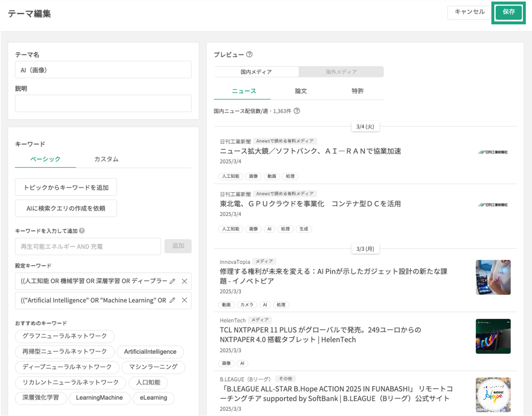Edit the "Artificial Intelligence" keyword query
Viewport: 532px width, 416px height.
tap(172, 300)
